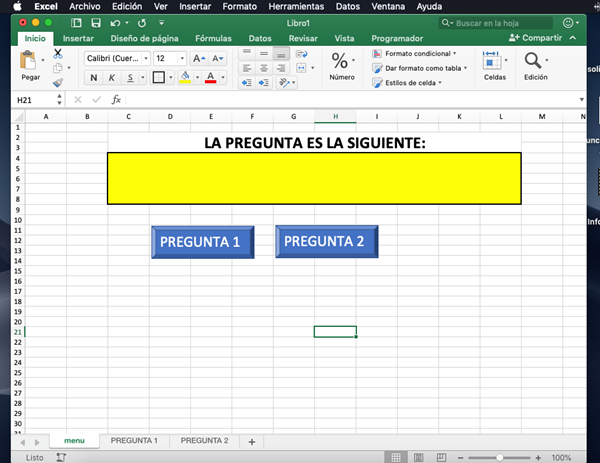
Task: Click the Celdas icon
Action: (x=492, y=61)
